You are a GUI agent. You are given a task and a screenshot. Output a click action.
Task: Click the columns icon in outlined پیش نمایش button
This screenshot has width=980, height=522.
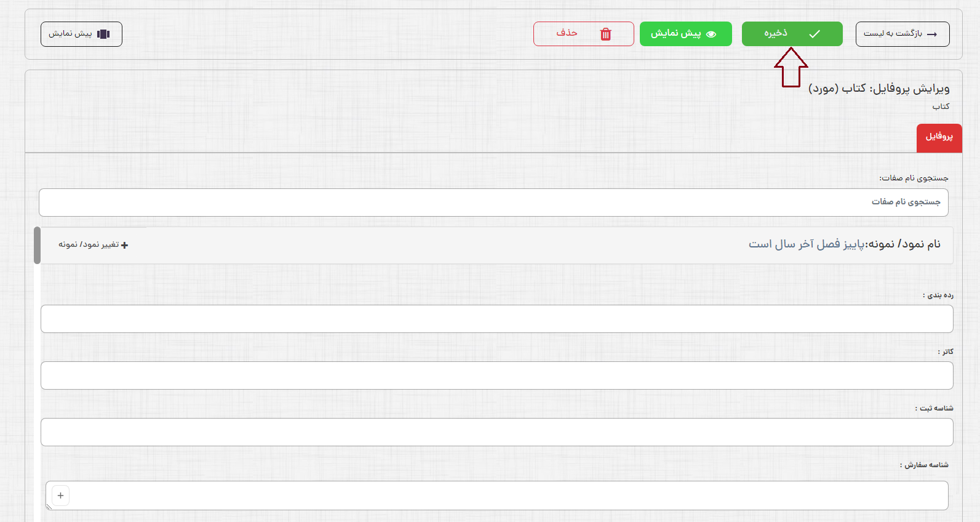pos(103,34)
